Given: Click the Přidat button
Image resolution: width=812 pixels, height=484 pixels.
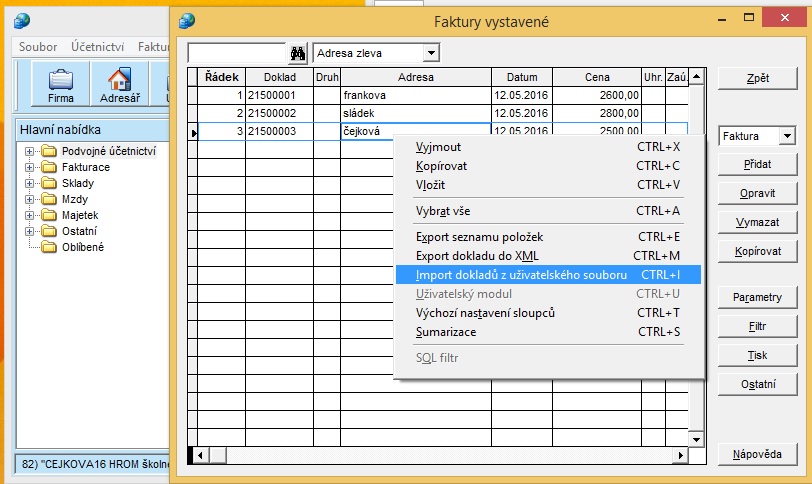Looking at the screenshot, I should (757, 165).
